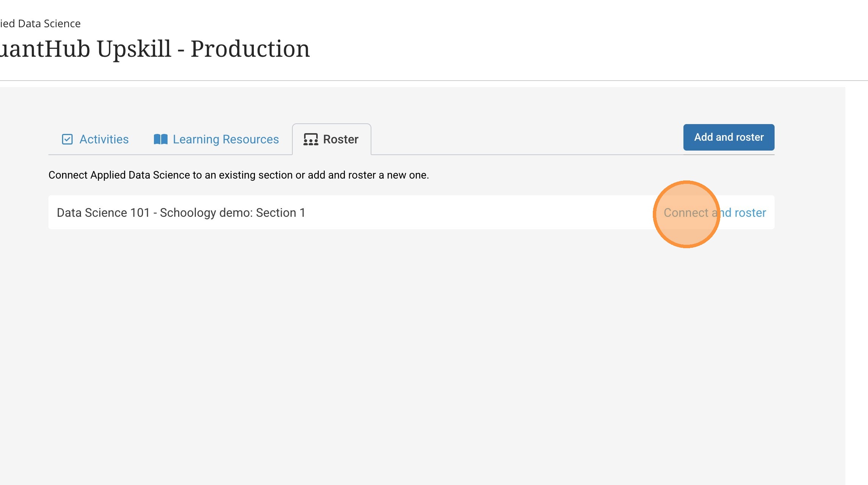Click the 'Section 1' text in row
This screenshot has width=868, height=485.
[280, 213]
